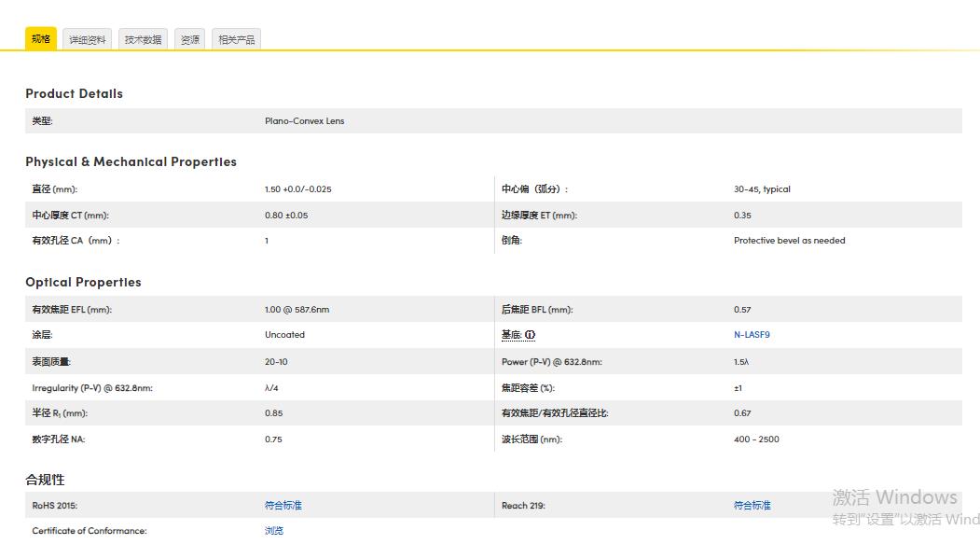Switch to the 规格 tab
Viewport: 980px width, 558px height.
(41, 39)
